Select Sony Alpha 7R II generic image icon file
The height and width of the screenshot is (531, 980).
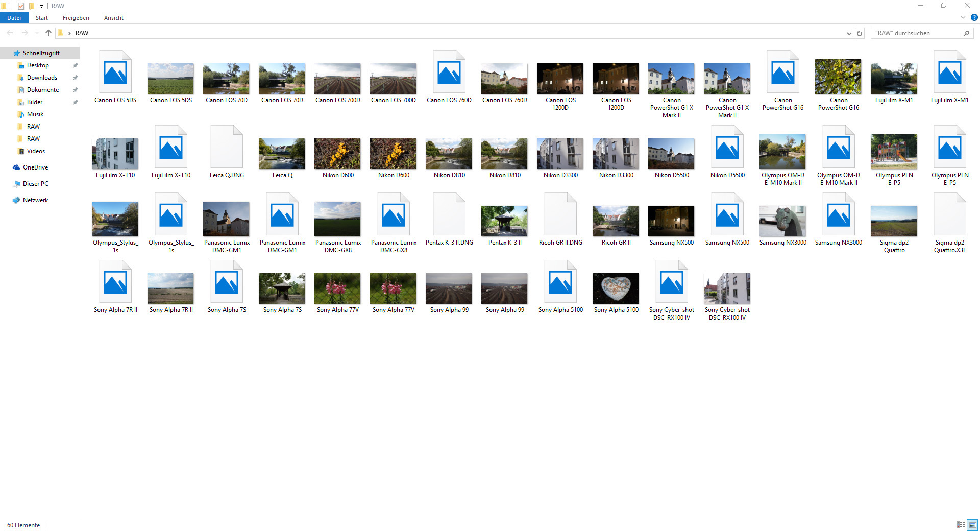[115, 282]
